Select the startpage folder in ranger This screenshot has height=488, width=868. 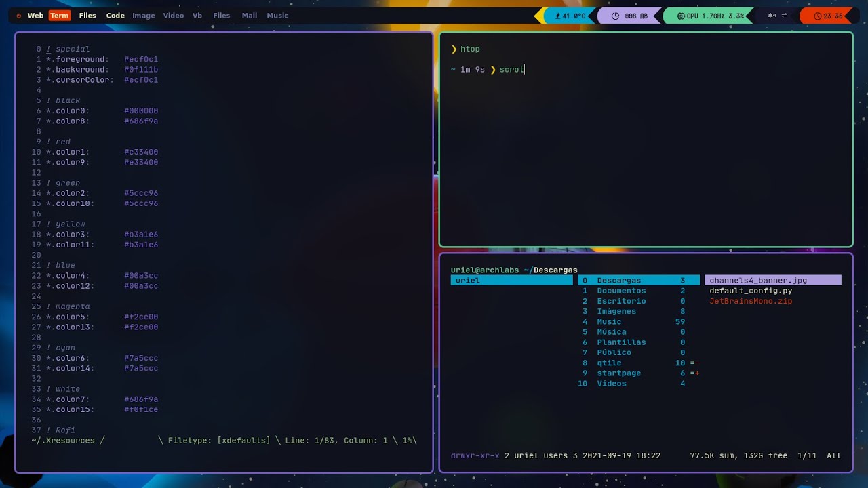coord(638,373)
